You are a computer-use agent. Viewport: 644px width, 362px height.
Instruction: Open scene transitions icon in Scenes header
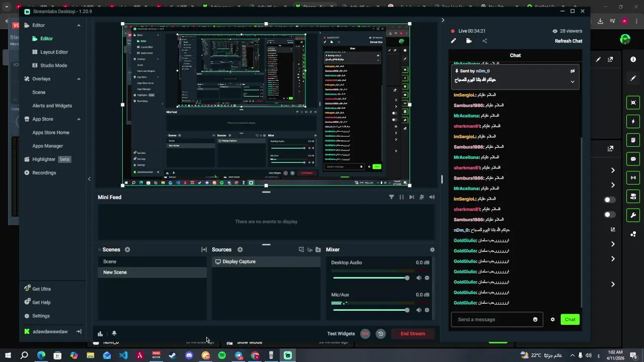(204, 249)
